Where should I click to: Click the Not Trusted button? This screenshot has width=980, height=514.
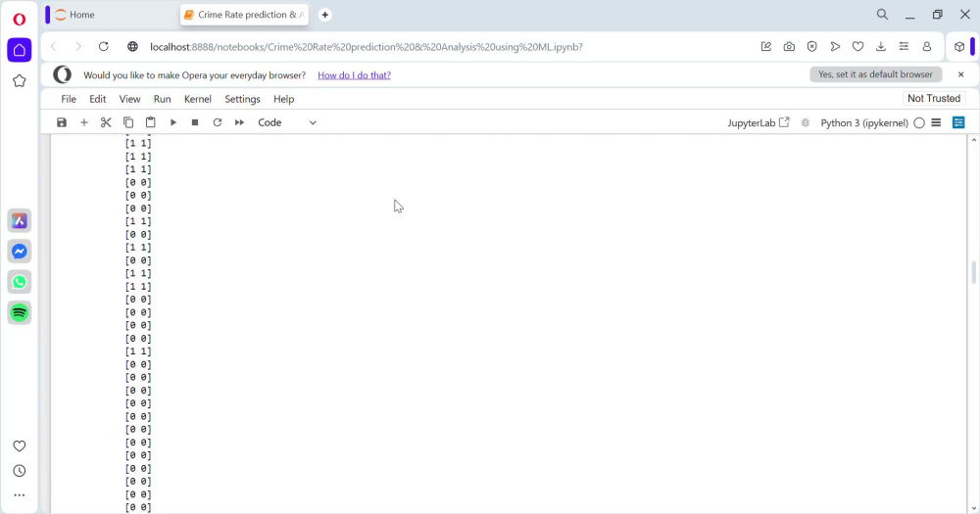tap(934, 98)
